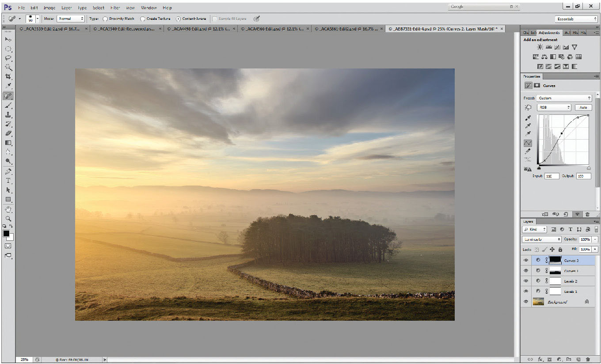Open the Filter menu

(115, 8)
